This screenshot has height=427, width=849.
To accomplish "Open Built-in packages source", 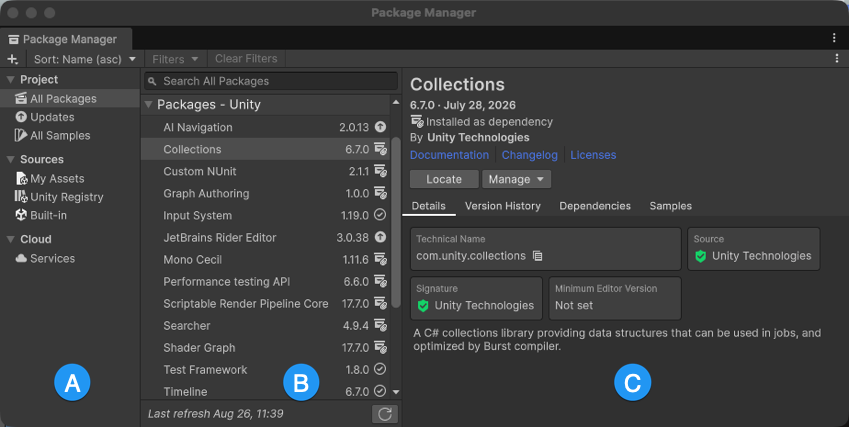I will coord(70,215).
